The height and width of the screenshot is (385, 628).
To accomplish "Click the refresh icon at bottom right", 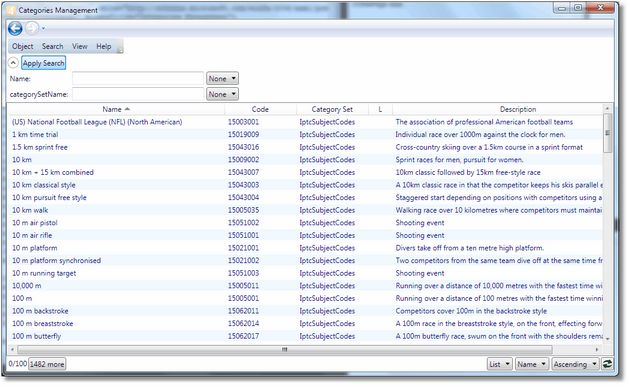I will (607, 364).
